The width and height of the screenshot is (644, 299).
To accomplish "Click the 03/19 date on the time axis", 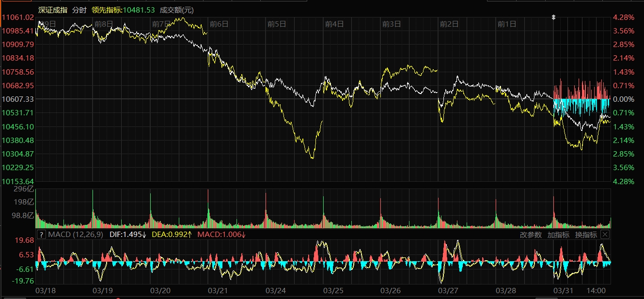I will click(103, 291).
